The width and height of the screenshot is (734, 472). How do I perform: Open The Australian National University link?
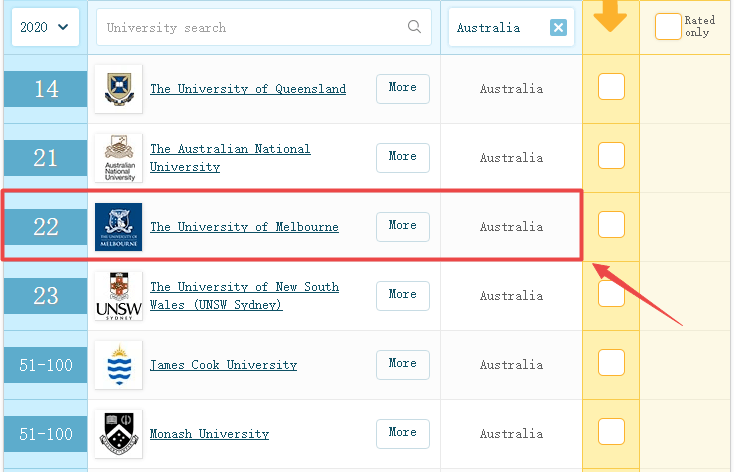click(x=230, y=158)
